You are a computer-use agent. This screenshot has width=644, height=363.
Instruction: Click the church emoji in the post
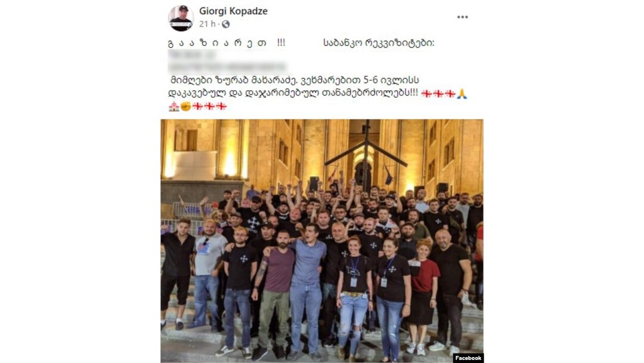coord(174,106)
